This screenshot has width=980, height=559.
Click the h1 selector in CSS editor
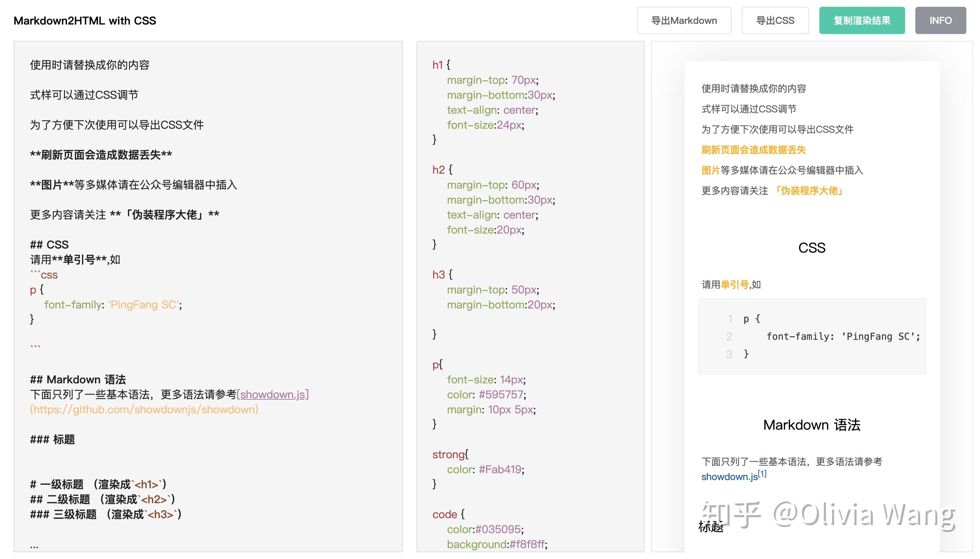coord(438,65)
